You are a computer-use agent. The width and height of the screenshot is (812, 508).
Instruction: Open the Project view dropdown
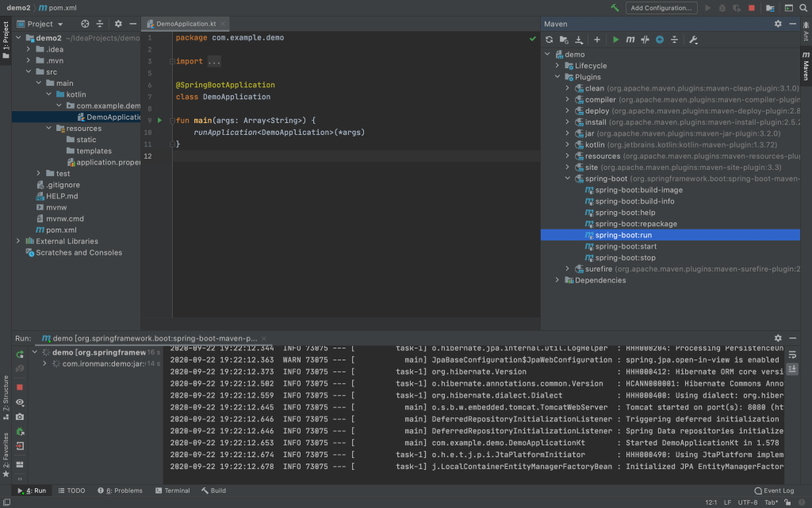pyautogui.click(x=40, y=24)
